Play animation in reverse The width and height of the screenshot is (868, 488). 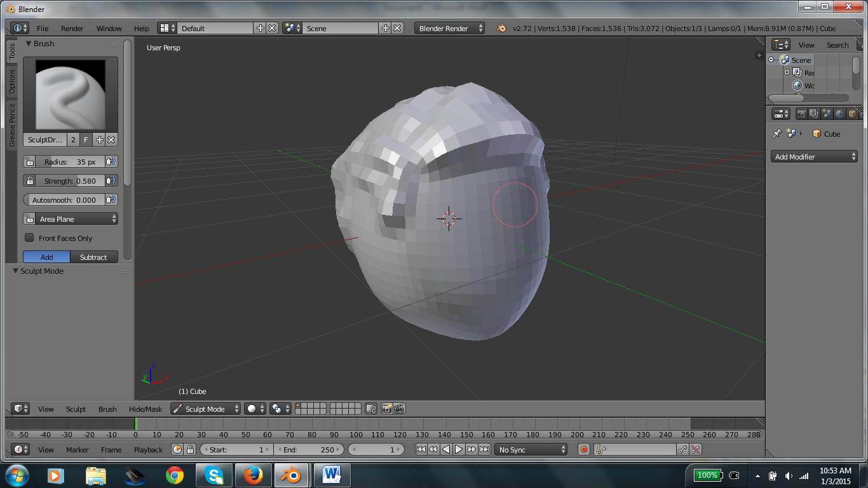point(446,449)
